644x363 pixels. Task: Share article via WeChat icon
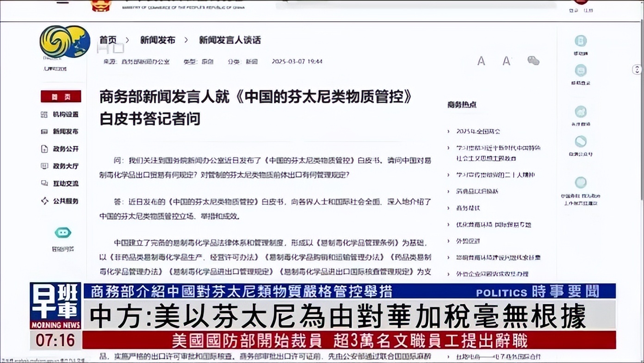click(x=533, y=61)
